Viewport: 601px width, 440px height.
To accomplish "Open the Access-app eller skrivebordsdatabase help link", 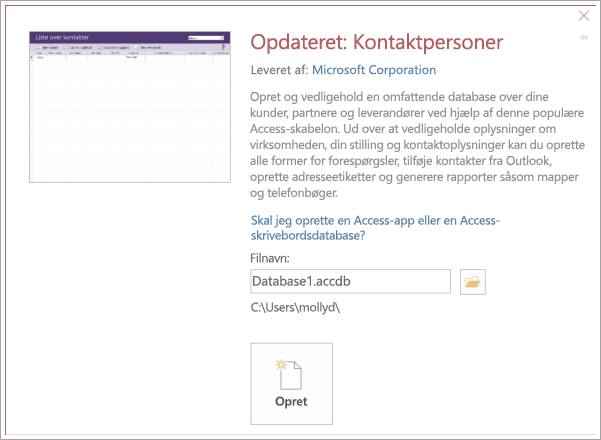I will tap(375, 228).
